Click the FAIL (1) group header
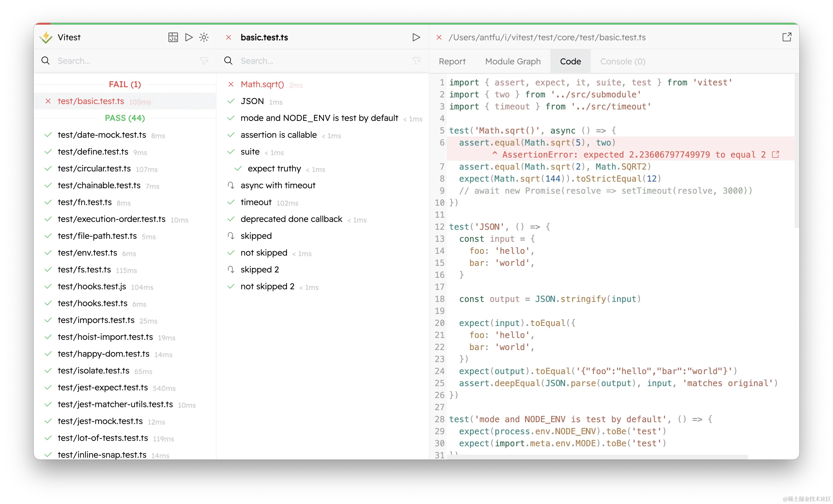 tap(125, 85)
